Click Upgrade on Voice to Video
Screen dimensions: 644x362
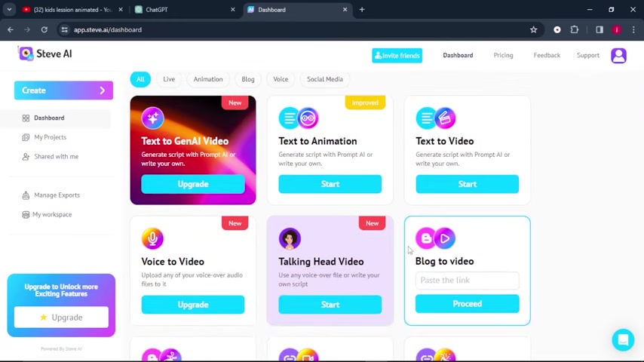(x=193, y=305)
